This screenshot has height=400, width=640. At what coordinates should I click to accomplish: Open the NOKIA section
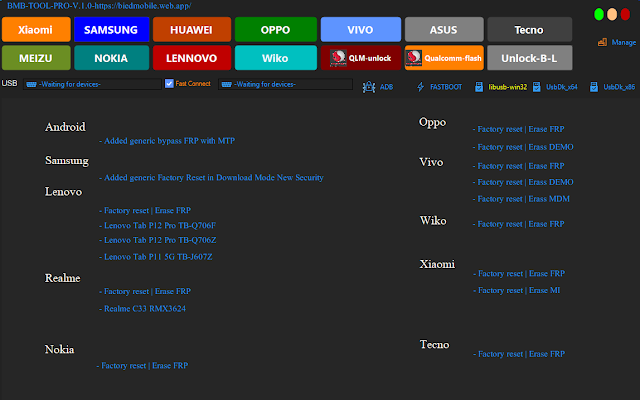click(111, 58)
